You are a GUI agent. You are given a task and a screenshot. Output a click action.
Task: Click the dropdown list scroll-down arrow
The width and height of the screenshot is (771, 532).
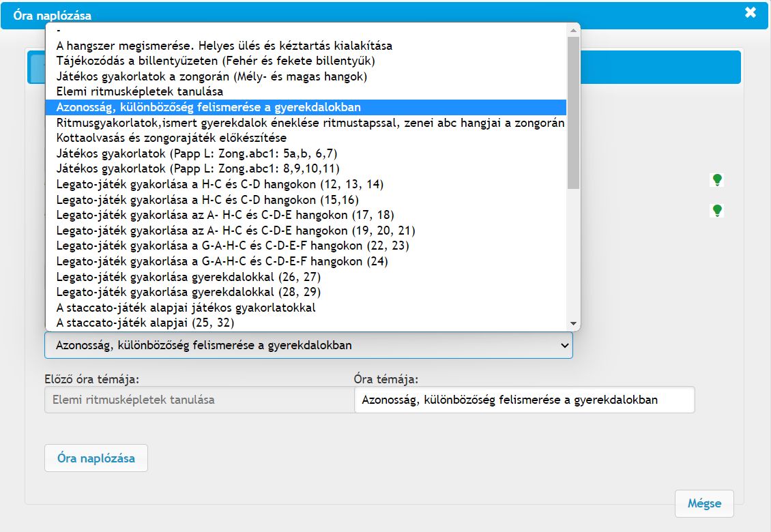click(573, 323)
